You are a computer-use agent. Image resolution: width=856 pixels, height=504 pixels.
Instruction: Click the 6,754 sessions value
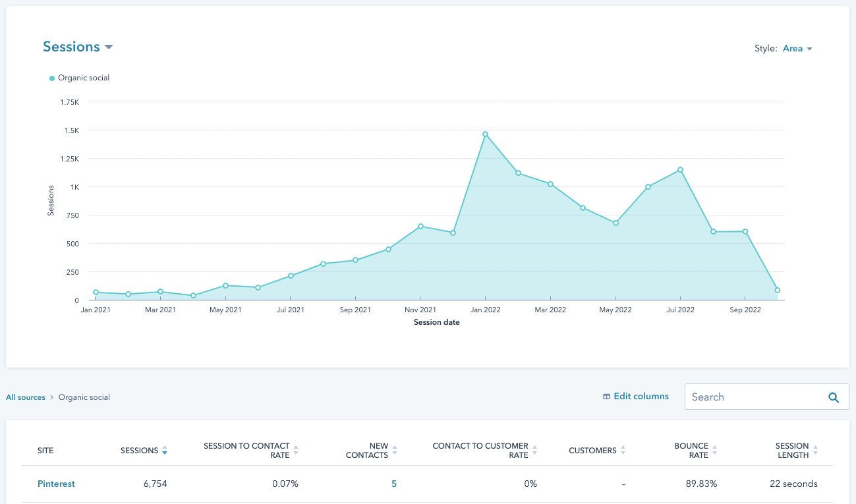tap(156, 484)
